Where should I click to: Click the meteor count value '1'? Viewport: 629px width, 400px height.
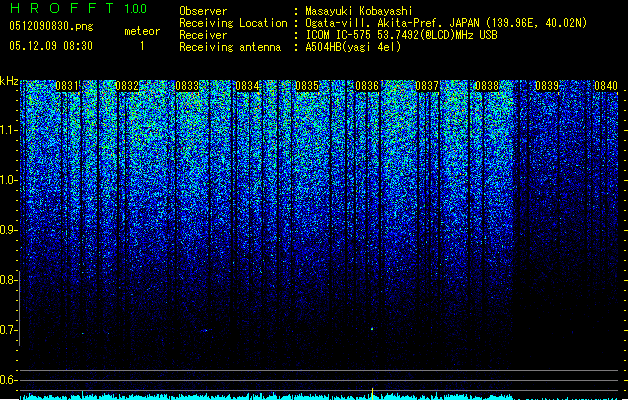[x=142, y=46]
